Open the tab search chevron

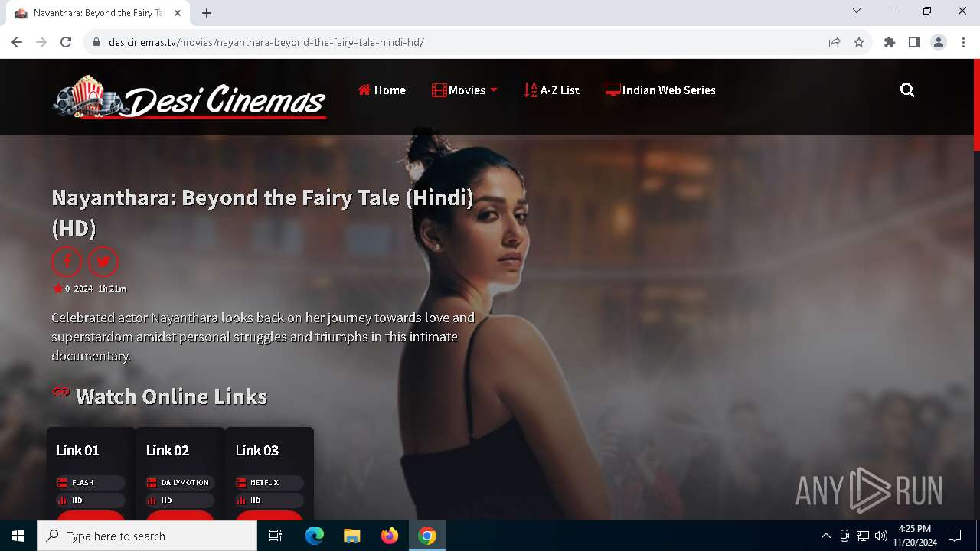857,11
